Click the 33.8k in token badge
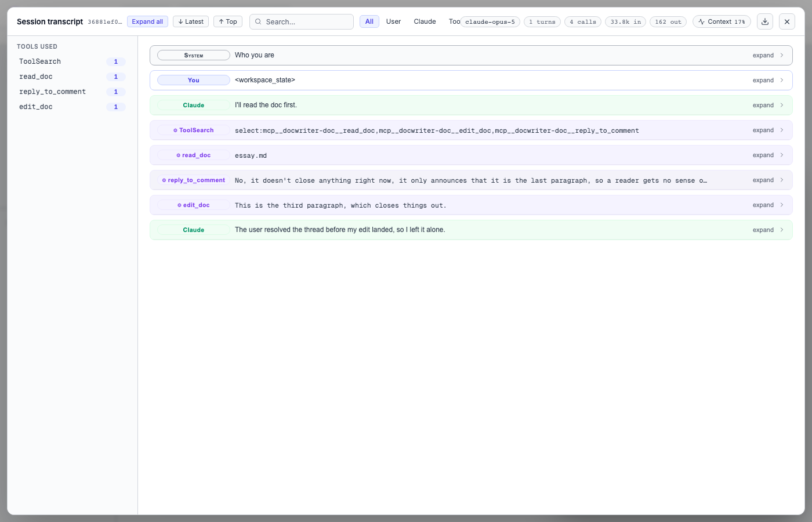The image size is (812, 522). click(x=625, y=21)
